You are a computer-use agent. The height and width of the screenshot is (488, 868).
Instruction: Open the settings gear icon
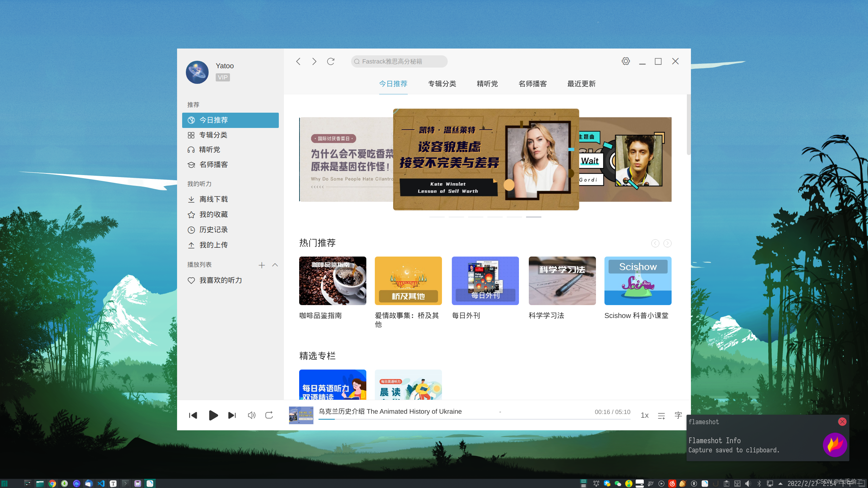coord(626,61)
